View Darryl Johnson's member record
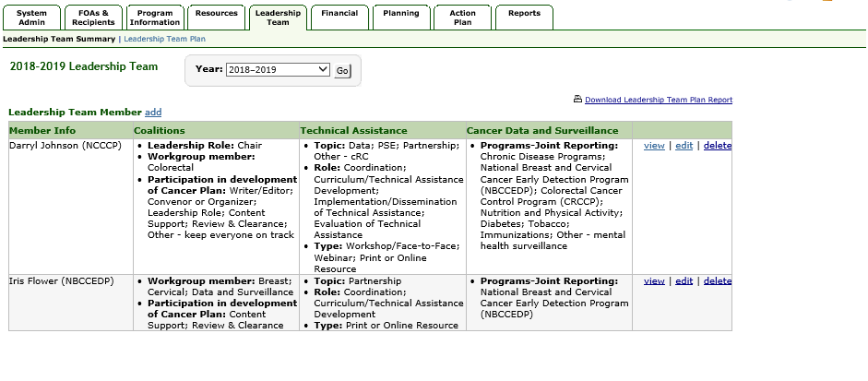This screenshot has height=381, width=868. point(654,146)
